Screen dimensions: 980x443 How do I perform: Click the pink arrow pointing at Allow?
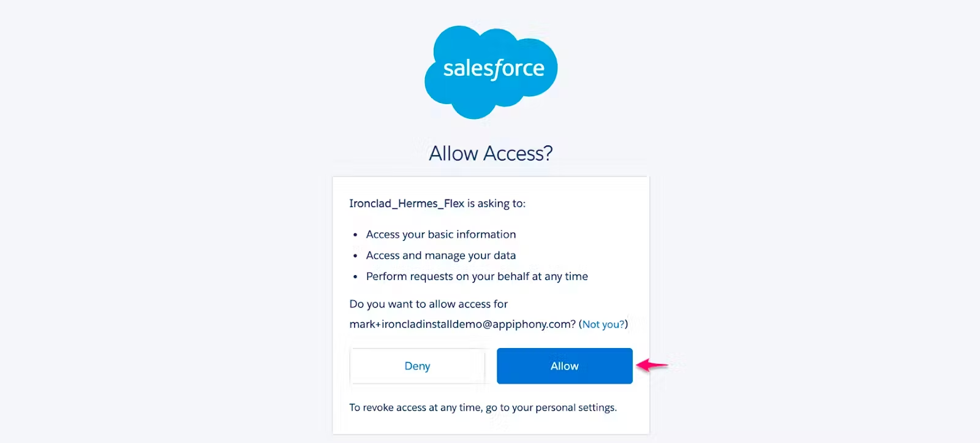click(652, 366)
